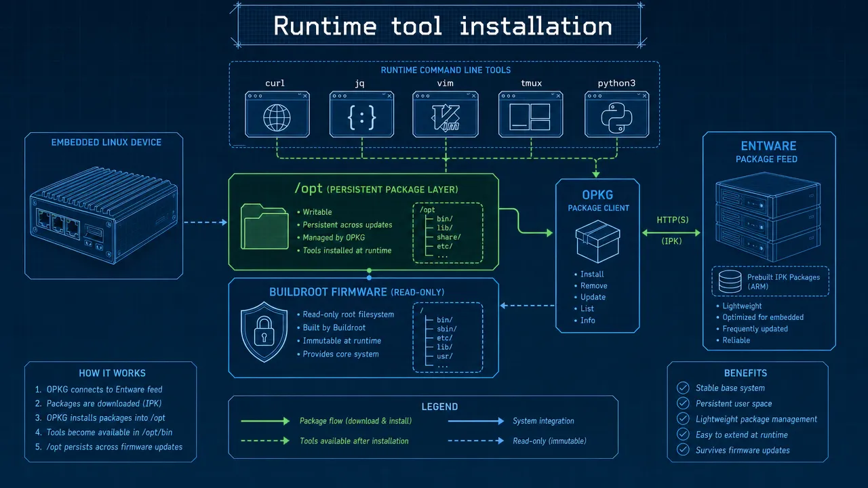Viewport: 868px width, 488px height.
Task: Click the /opt root of the directory tree
Action: point(429,211)
